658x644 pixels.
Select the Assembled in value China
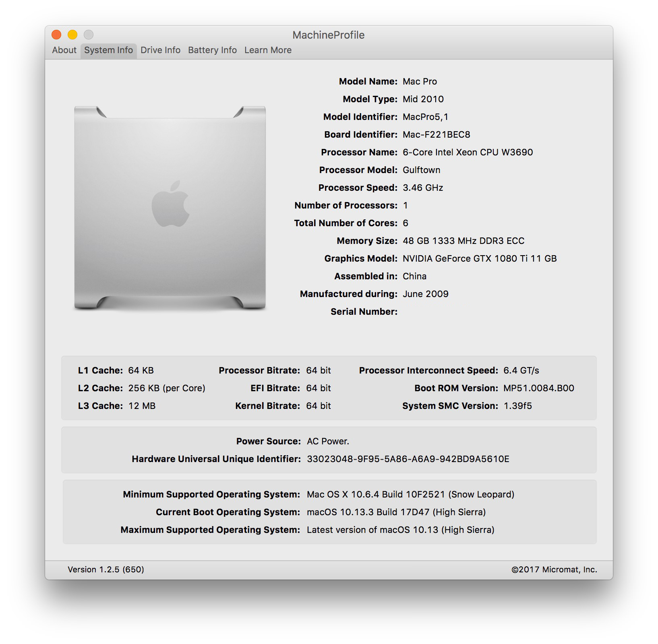pos(414,276)
